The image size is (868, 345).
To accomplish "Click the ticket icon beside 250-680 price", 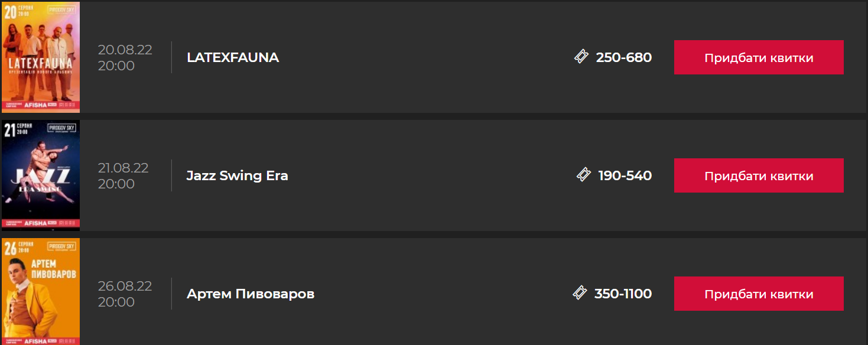I will pyautogui.click(x=581, y=57).
